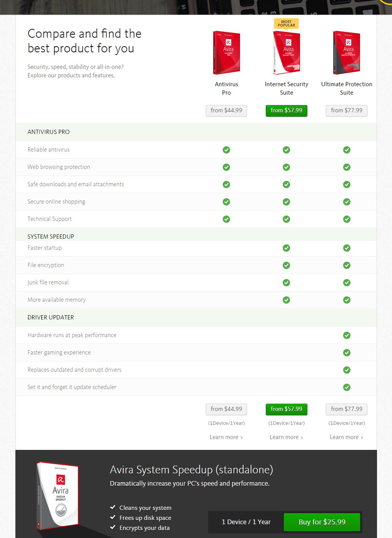Click Faster gaming experience checkmark icon

tap(347, 353)
